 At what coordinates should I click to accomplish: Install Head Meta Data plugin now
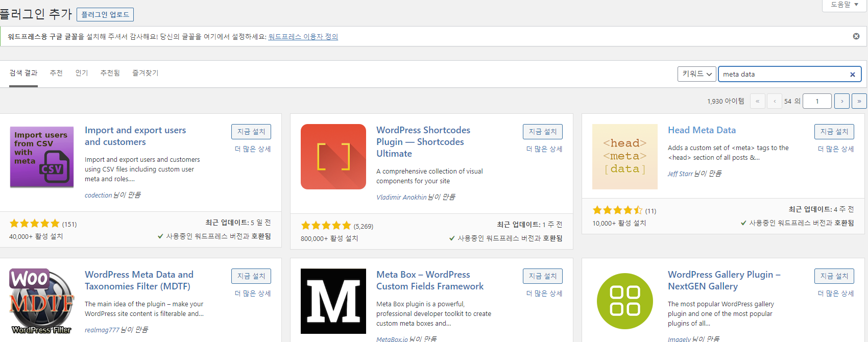[834, 132]
